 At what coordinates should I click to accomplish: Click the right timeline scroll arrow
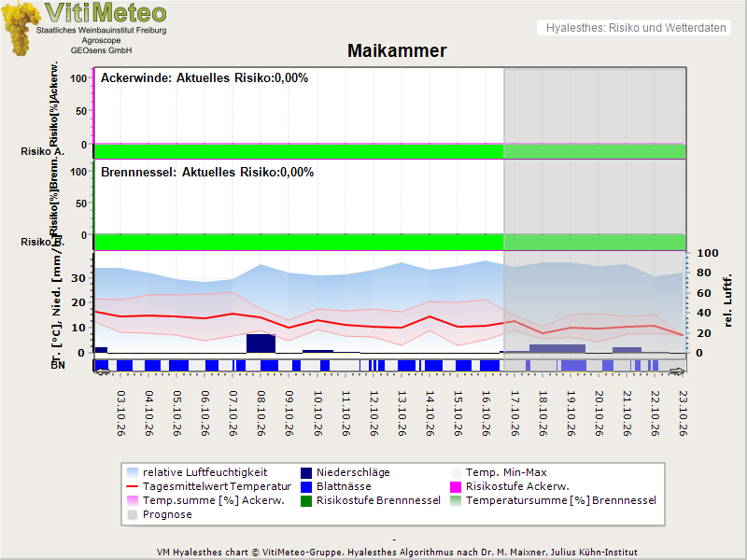[677, 371]
